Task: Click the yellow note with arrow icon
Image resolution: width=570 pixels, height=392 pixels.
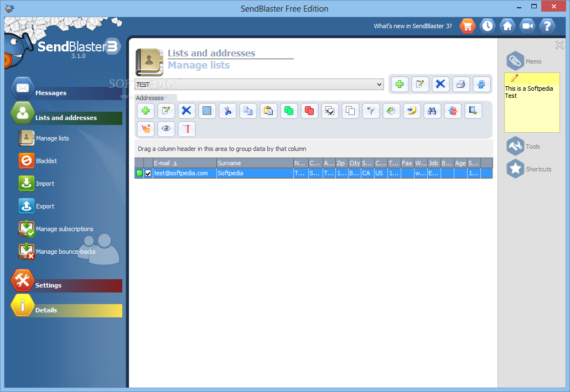Action: point(412,111)
